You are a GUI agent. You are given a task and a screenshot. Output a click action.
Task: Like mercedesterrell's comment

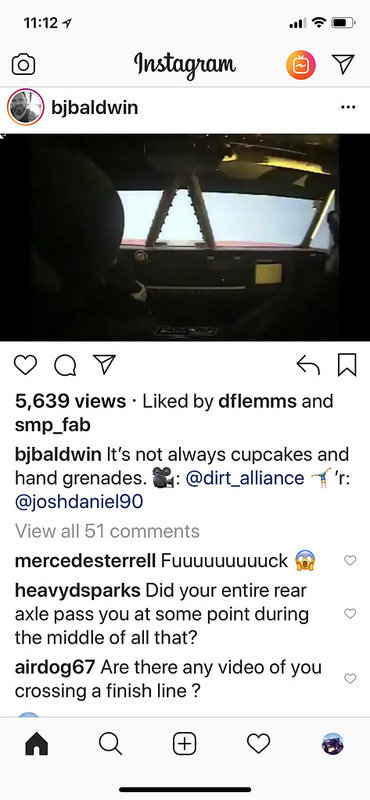[x=350, y=560]
